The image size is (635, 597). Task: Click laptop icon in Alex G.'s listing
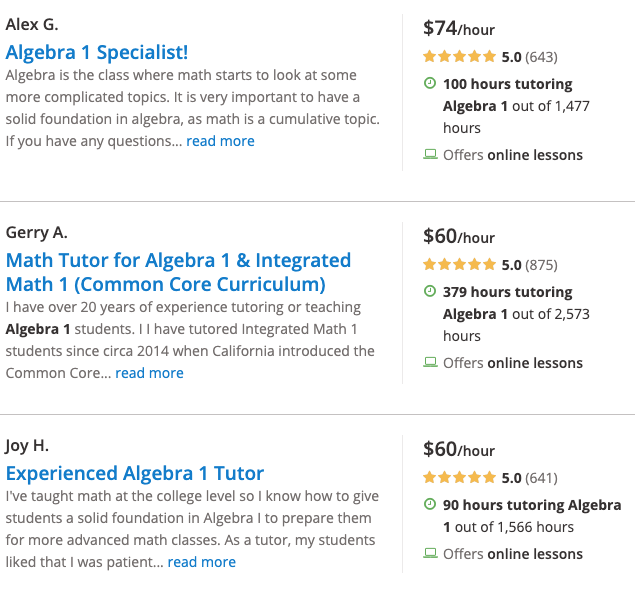430,154
